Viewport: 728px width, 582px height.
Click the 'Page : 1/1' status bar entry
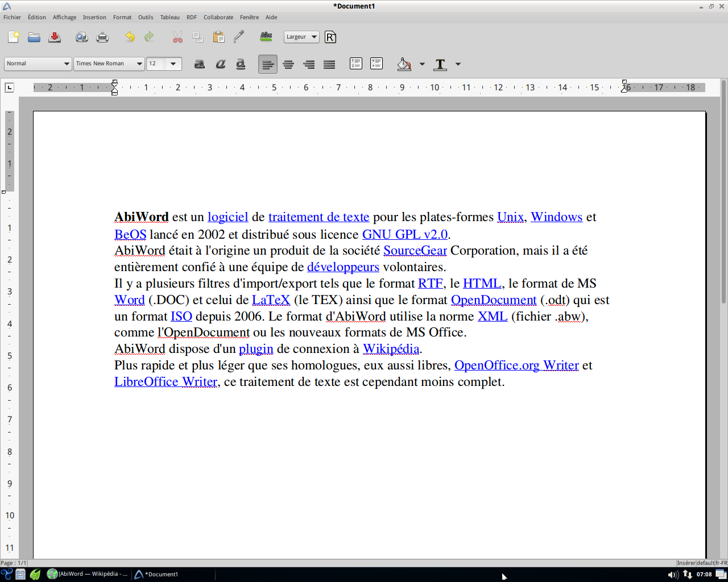(x=14, y=563)
